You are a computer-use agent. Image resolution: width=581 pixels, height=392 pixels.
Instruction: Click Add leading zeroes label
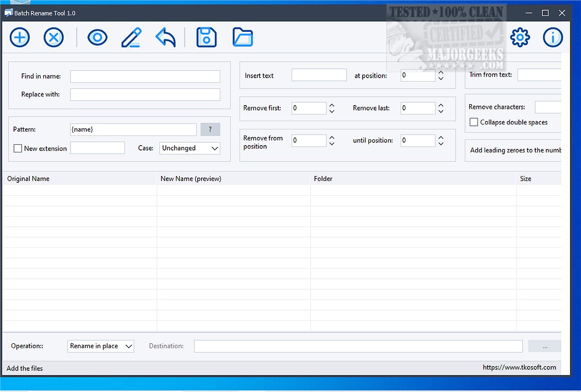click(515, 150)
